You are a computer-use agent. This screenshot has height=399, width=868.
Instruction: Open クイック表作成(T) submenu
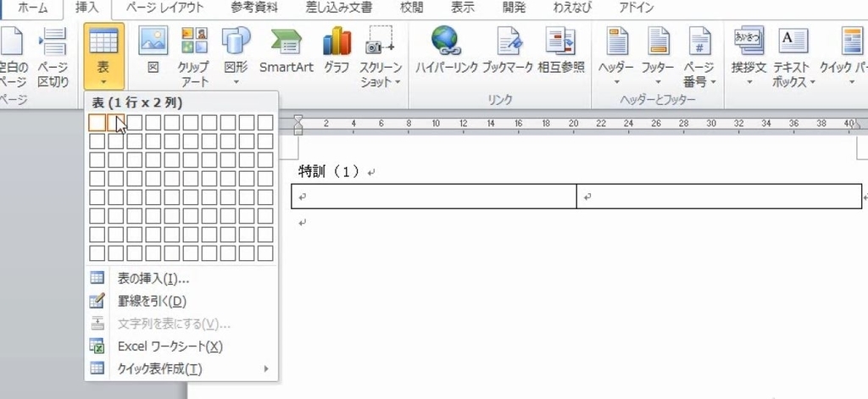tap(181, 369)
